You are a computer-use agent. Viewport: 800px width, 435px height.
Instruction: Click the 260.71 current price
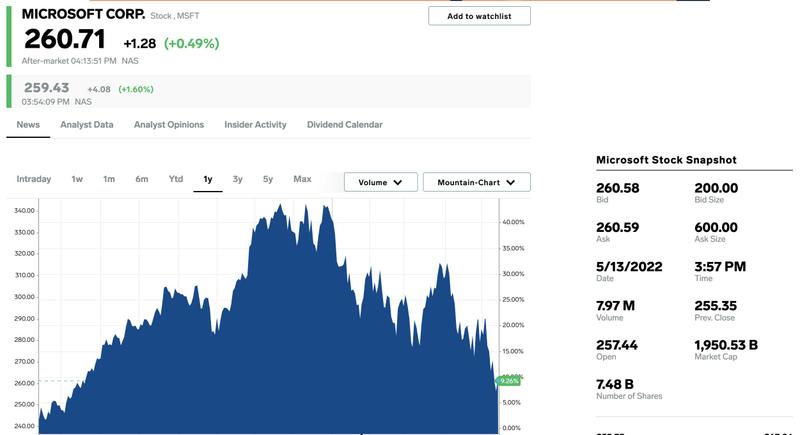pos(65,39)
